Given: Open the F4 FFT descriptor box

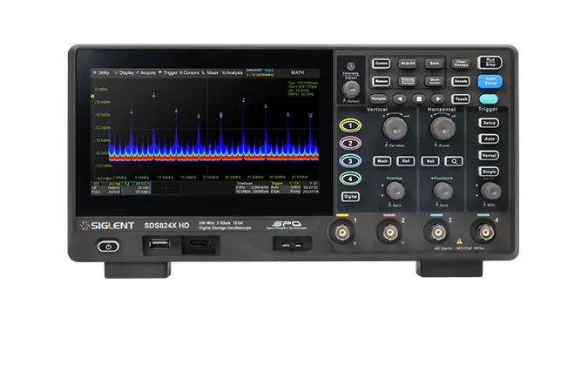Looking at the screenshot, I should (x=136, y=188).
